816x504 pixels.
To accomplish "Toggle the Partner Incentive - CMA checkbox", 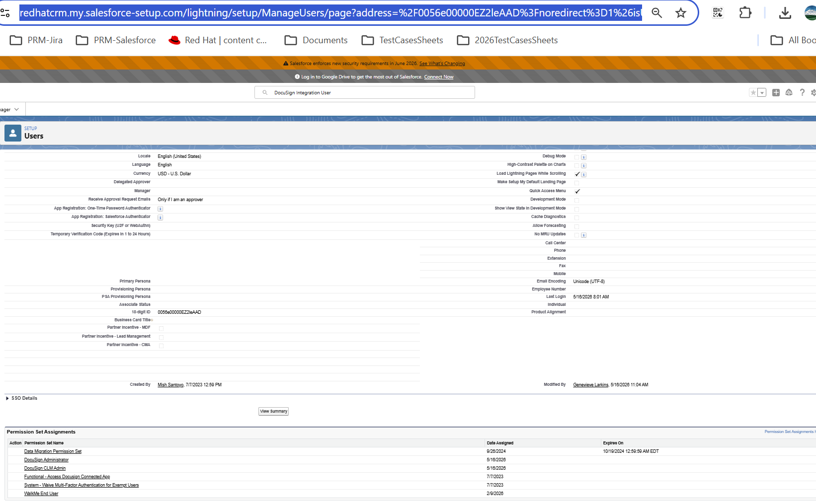I will [161, 346].
